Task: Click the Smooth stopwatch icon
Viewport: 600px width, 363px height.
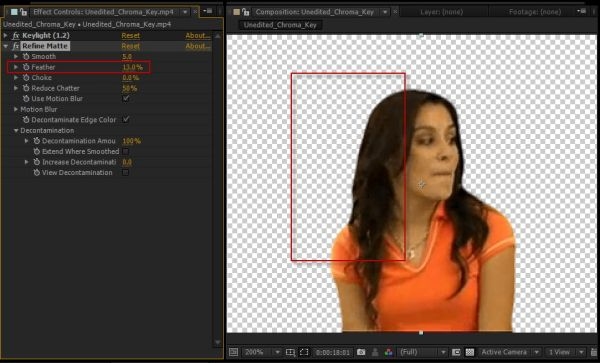Action: click(x=26, y=57)
